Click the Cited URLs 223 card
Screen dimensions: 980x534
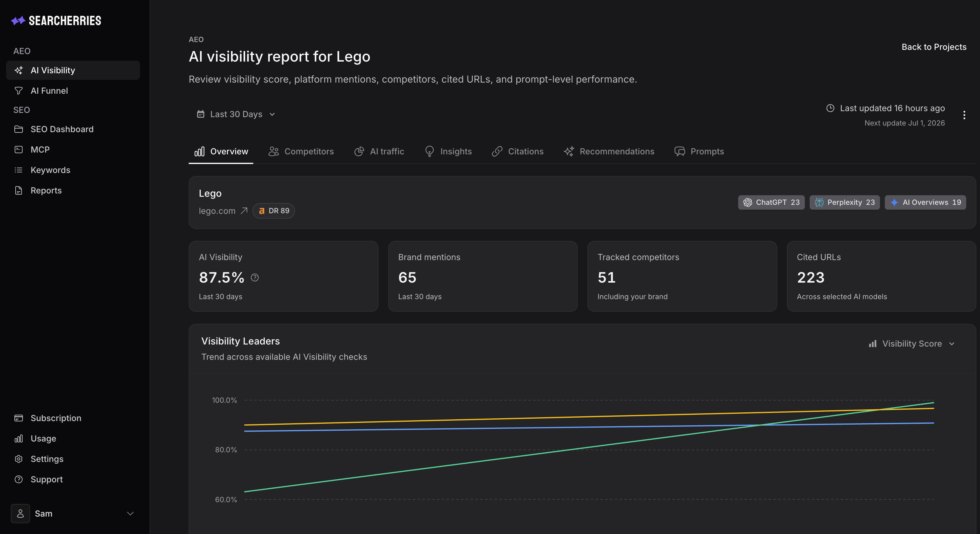[x=882, y=277]
